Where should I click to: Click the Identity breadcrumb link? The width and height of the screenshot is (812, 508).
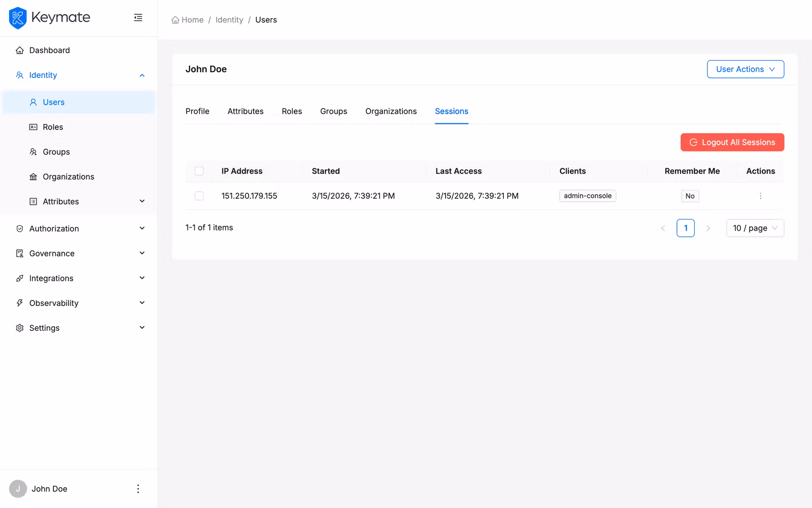(229, 19)
